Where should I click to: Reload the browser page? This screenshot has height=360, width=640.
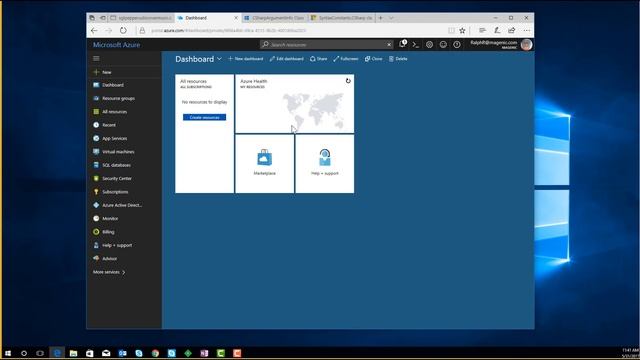[123, 31]
